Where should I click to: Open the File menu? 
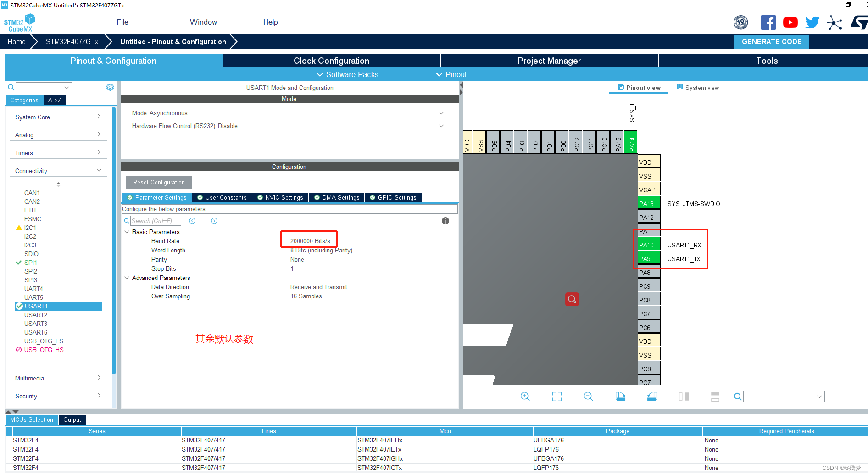pos(122,22)
